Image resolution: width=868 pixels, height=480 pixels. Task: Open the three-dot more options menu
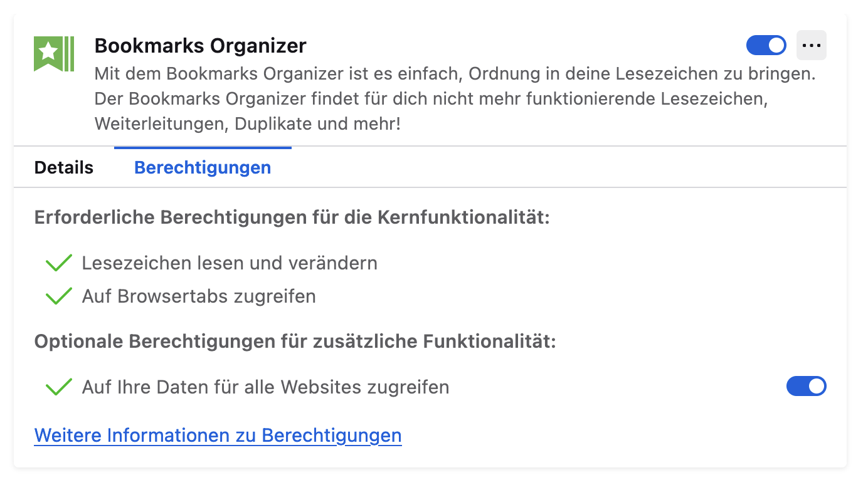pos(811,46)
